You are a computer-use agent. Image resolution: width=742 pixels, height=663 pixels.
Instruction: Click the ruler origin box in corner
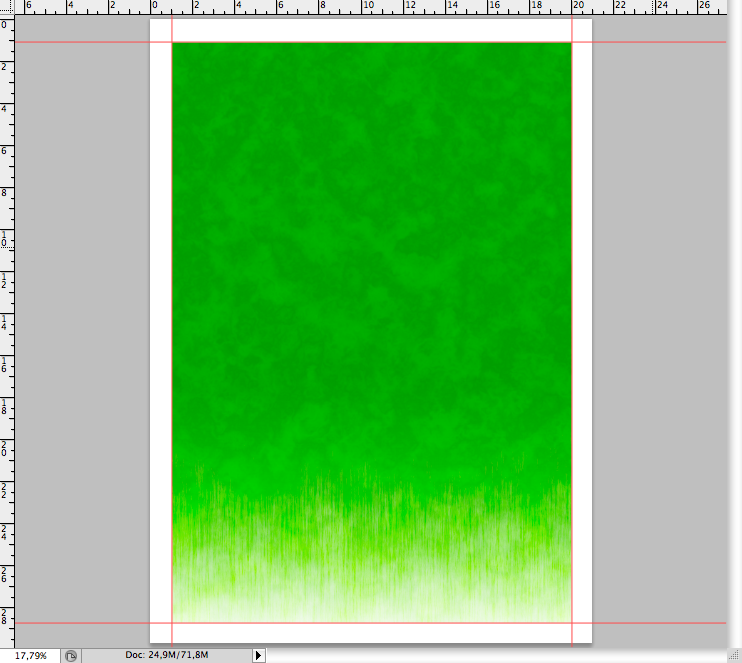coord(7,7)
